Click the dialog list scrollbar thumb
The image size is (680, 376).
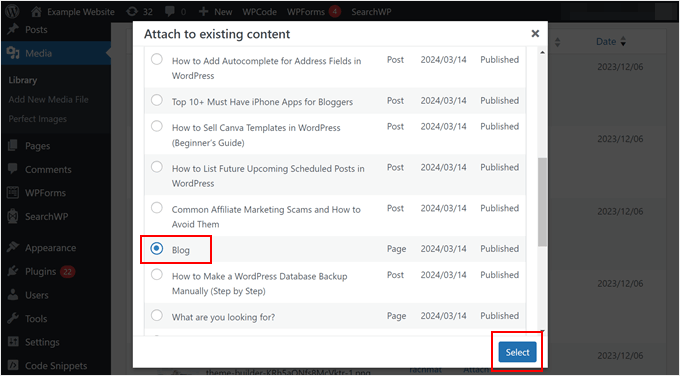point(542,202)
